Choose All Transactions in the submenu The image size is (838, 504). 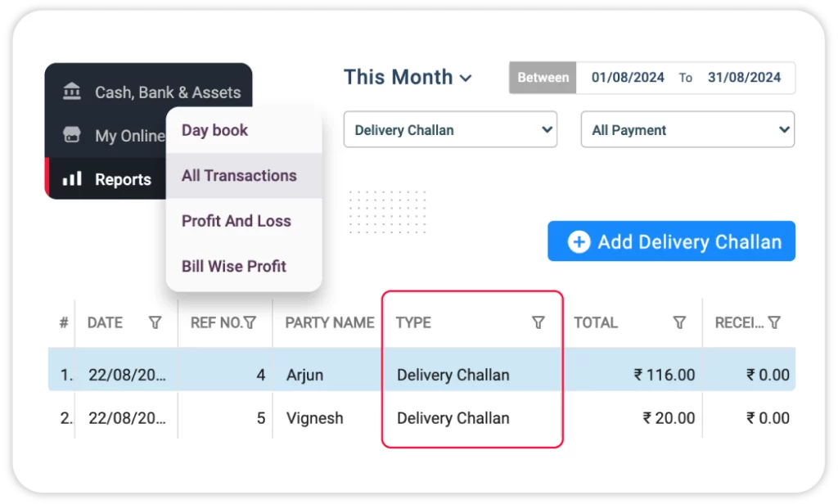(x=239, y=176)
